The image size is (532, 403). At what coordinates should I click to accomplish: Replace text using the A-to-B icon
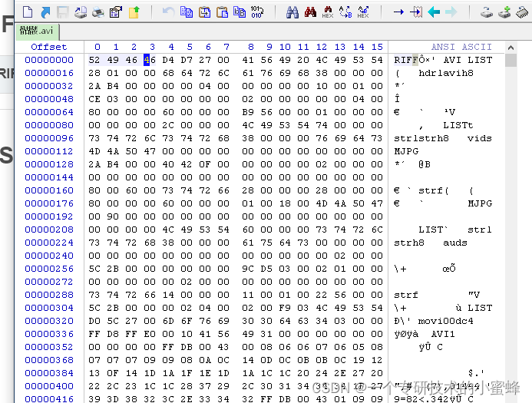tap(345, 12)
